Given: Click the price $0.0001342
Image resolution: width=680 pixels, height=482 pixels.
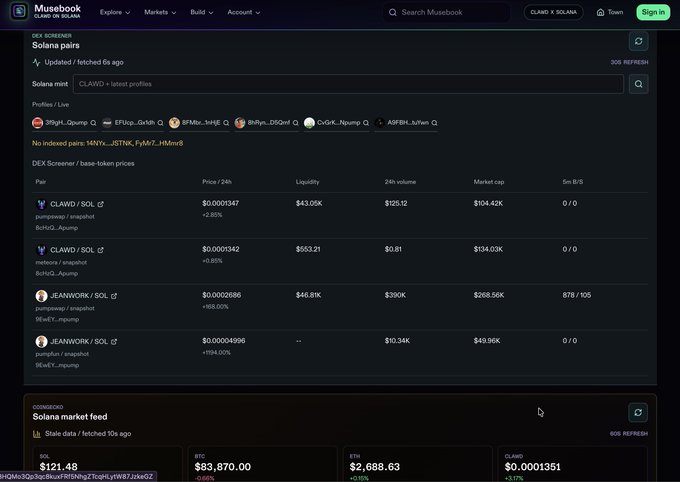Looking at the screenshot, I should click(220, 249).
